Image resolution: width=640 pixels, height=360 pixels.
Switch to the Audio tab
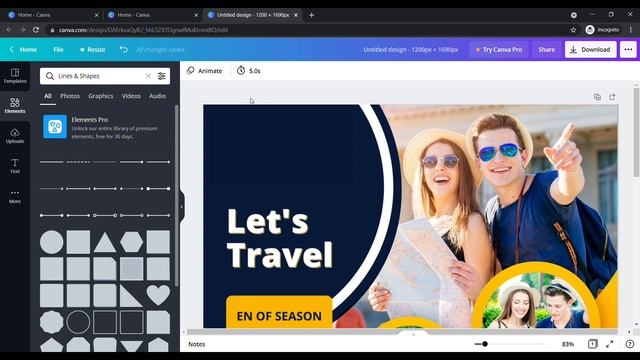coord(157,96)
